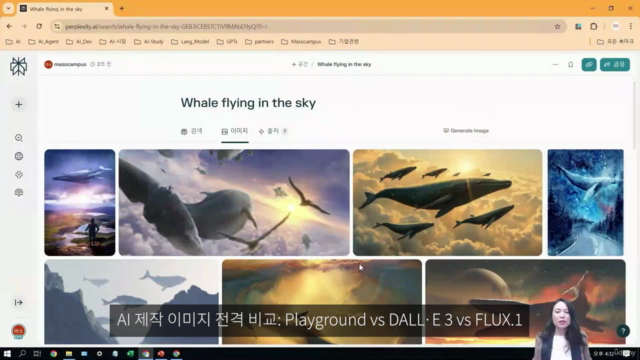Screen dimensions: 640x360
Task: Open the user profile avatar
Action: click(x=18, y=331)
